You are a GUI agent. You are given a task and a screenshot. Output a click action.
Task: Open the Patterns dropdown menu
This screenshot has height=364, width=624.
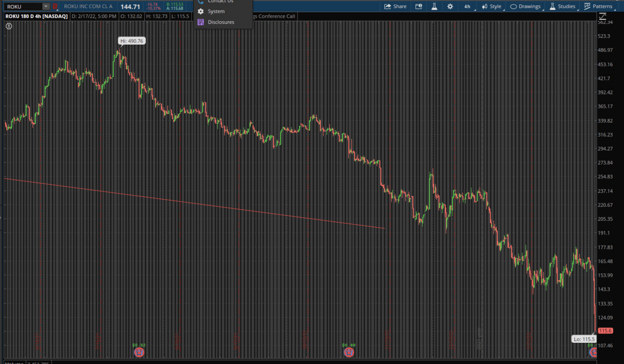[599, 6]
